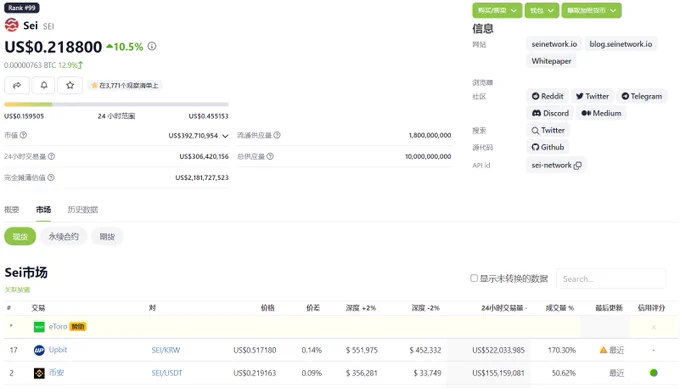
Task: Sort by last updated column header
Action: [609, 308]
